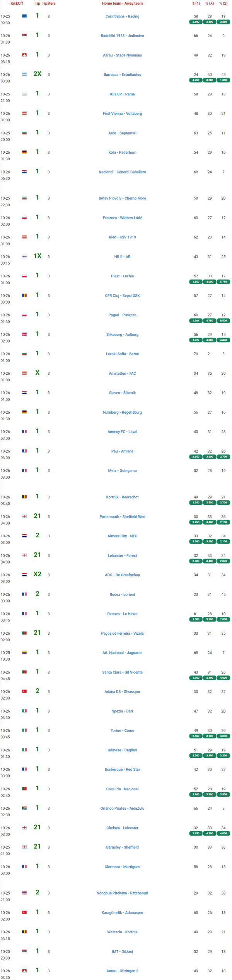Viewport: 232px width, 980px height.
Task: Open the Portsmouth - Sheffield Wed match
Action: (x=122, y=516)
